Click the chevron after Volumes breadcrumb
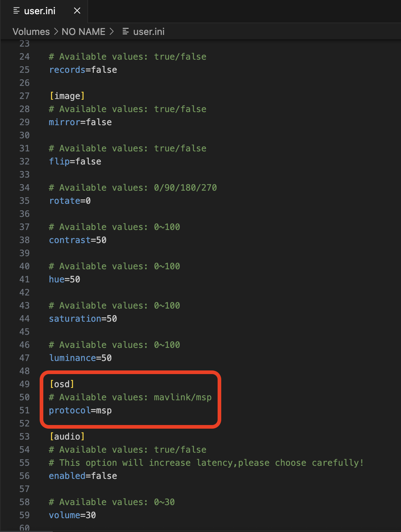The height and width of the screenshot is (532, 401). pos(56,32)
